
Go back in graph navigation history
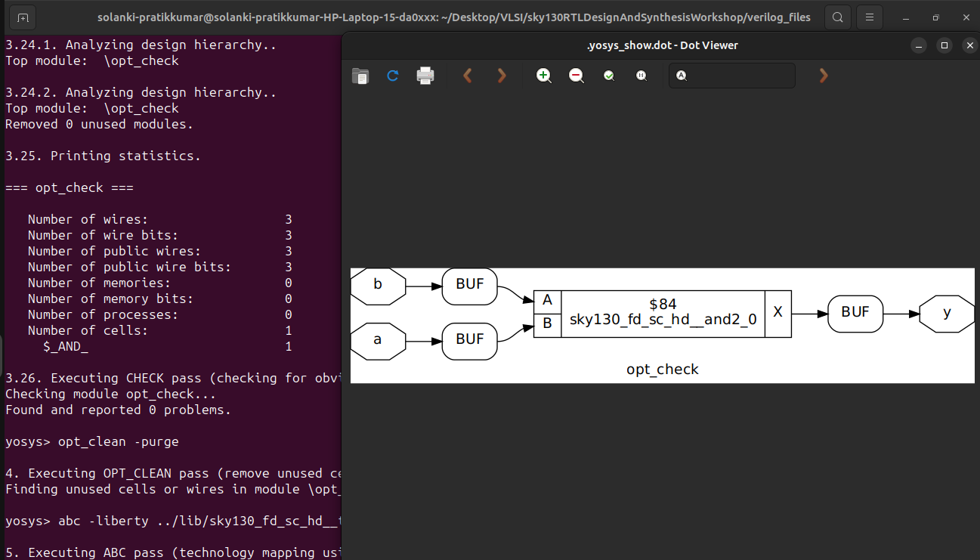467,76
